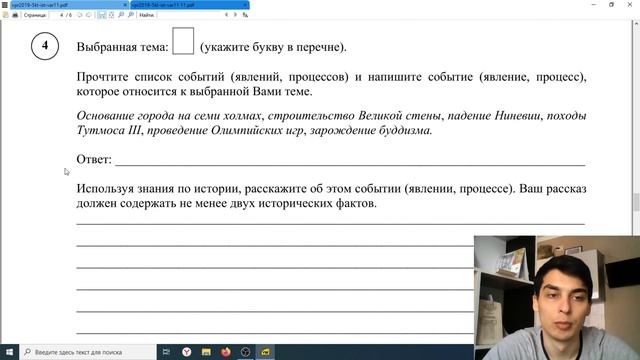Close the first PDF tab

coord(125,5)
